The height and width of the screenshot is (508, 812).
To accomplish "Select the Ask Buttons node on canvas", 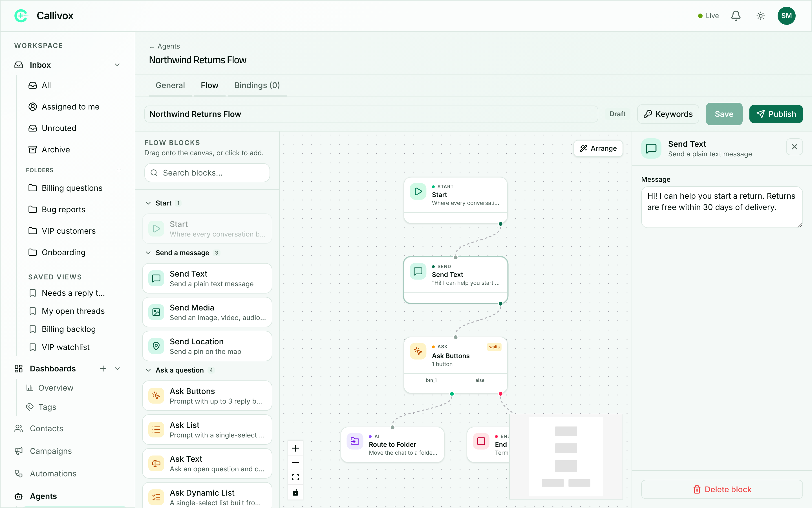I will pos(455,365).
